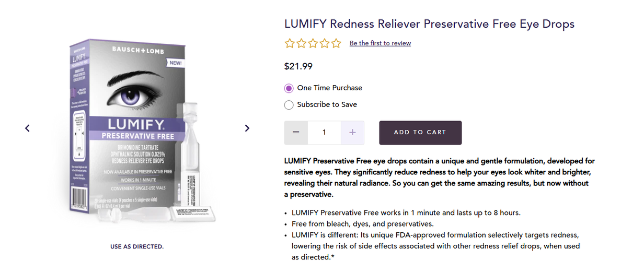Click the $21.99 price text
Viewport: 644px width, 261px height.
click(x=298, y=66)
